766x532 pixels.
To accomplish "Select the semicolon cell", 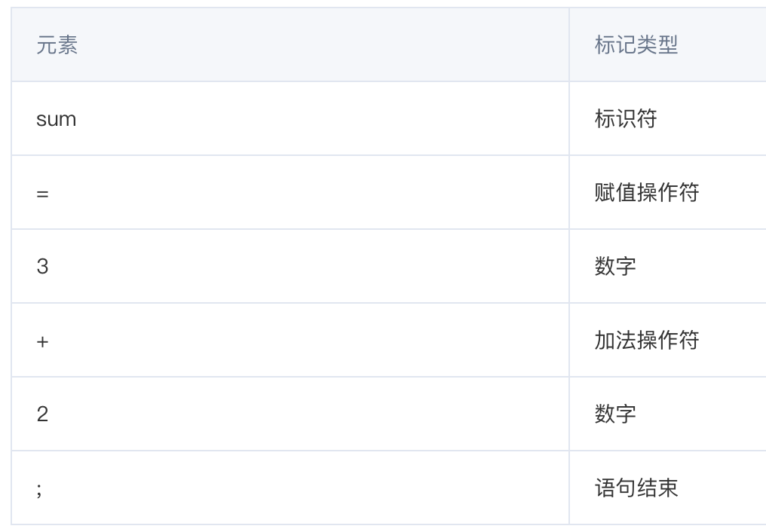I will 290,488.
